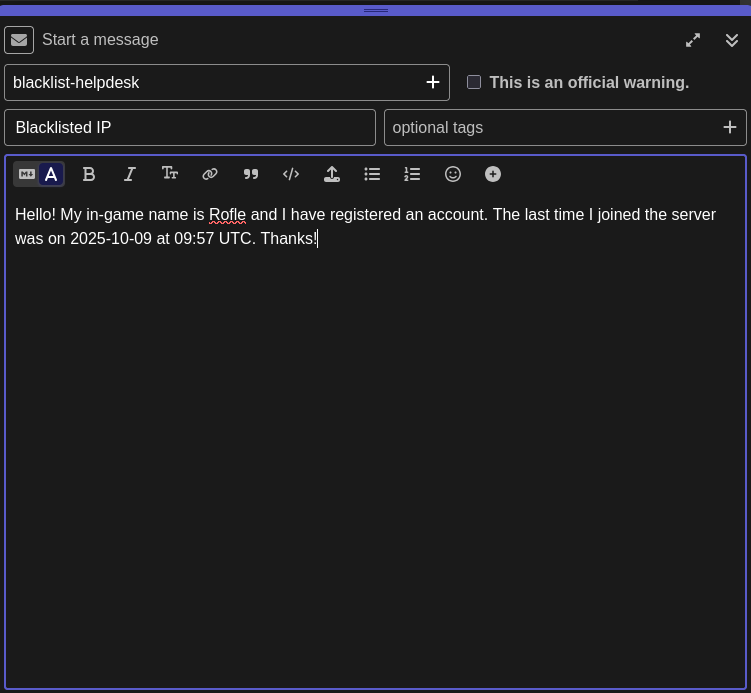Viewport: 751px width, 693px height.
Task: Click the upload file icon
Action: pyautogui.click(x=332, y=174)
